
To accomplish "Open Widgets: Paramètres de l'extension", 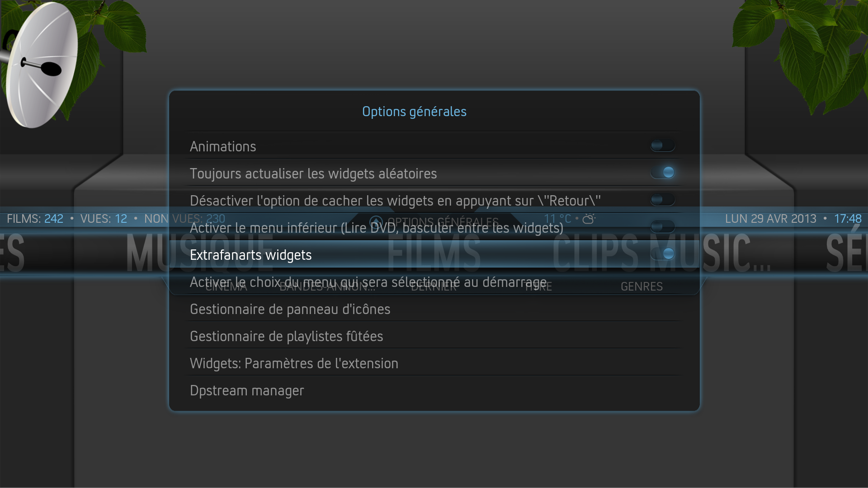I will tap(433, 363).
